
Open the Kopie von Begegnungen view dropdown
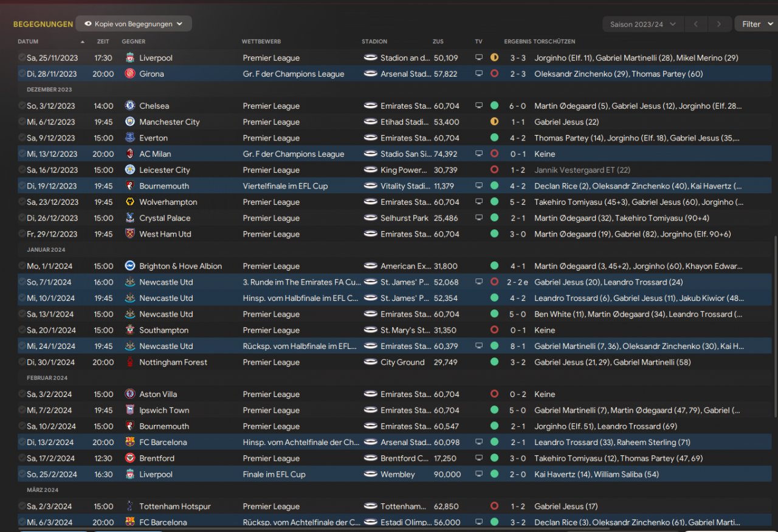(x=134, y=24)
